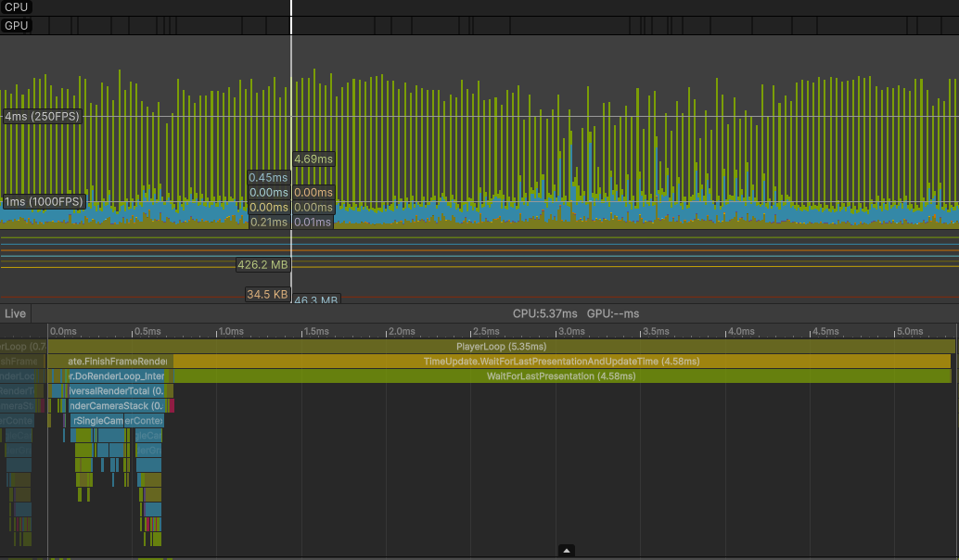Click the 0.5ms timeline ruler mark
This screenshot has height=560, width=959.
click(147, 331)
